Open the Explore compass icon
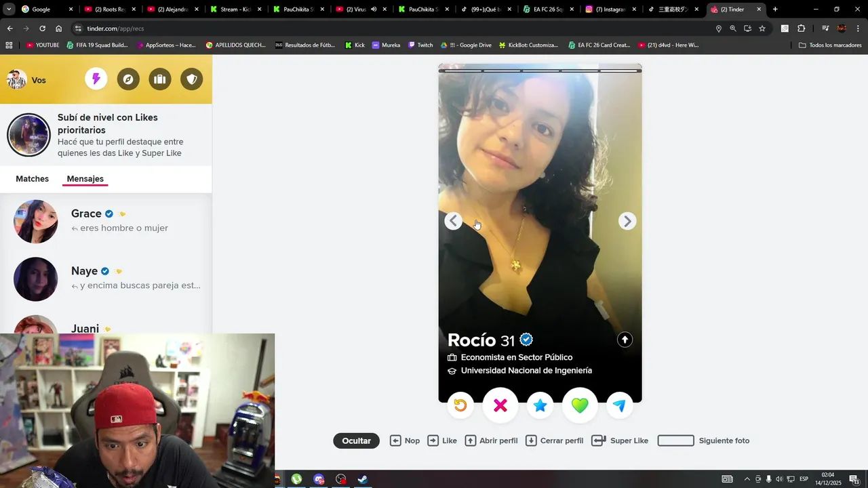The image size is (868, 488). pos(128,79)
